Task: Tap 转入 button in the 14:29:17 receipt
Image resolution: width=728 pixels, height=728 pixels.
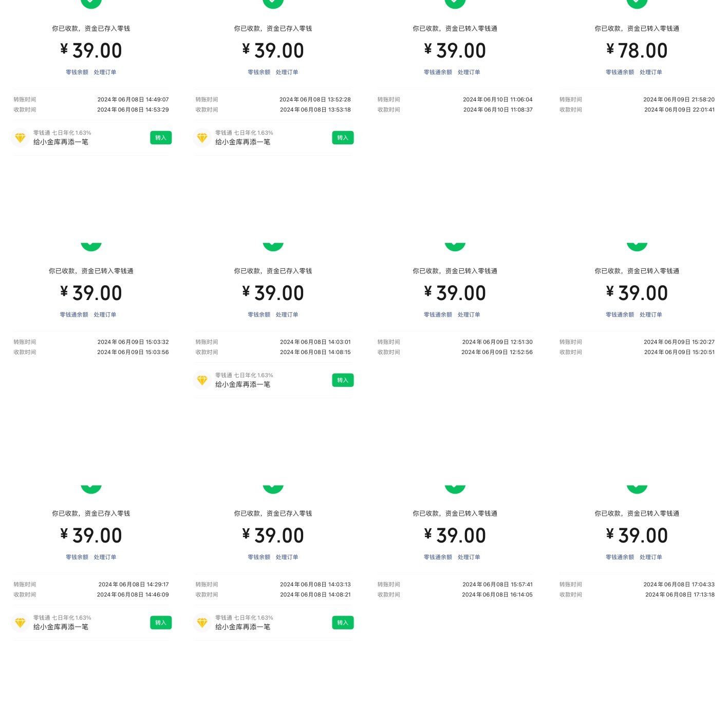Action: coord(161,623)
